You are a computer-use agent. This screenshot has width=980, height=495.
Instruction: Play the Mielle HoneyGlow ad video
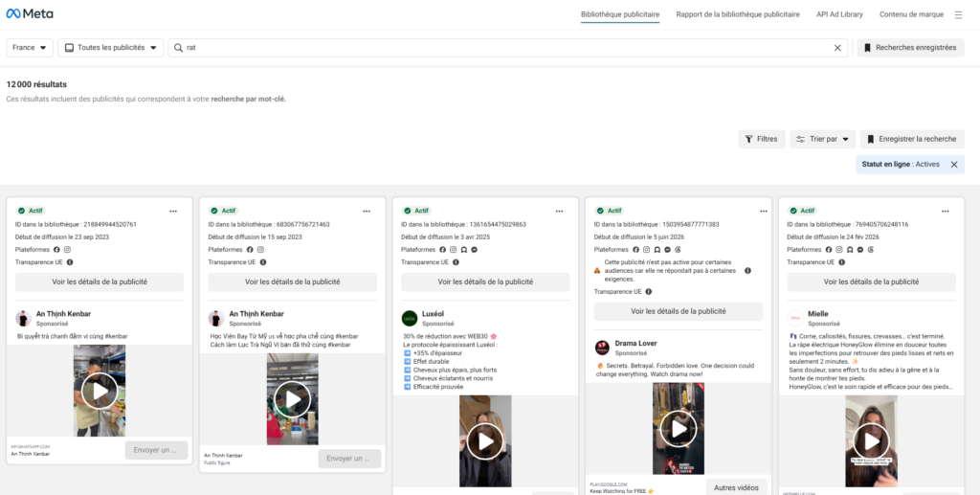[871, 441]
